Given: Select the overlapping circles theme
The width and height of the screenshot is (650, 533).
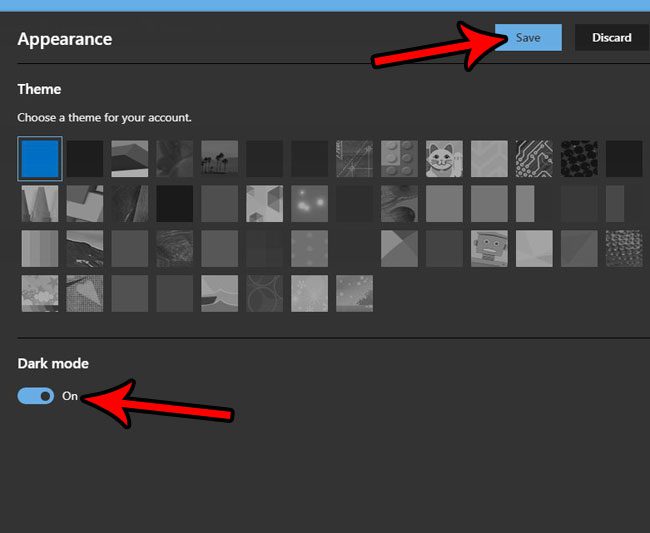Looking at the screenshot, I should point(264,293).
